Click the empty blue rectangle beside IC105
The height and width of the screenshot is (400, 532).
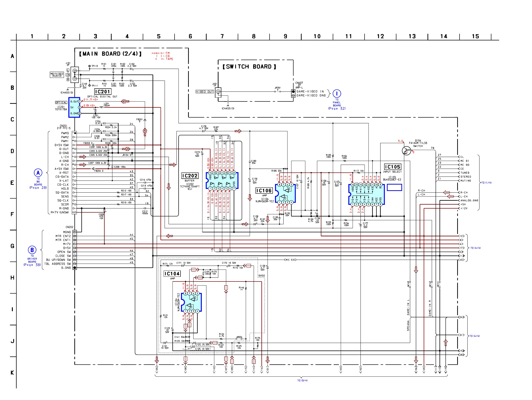pos(394,187)
